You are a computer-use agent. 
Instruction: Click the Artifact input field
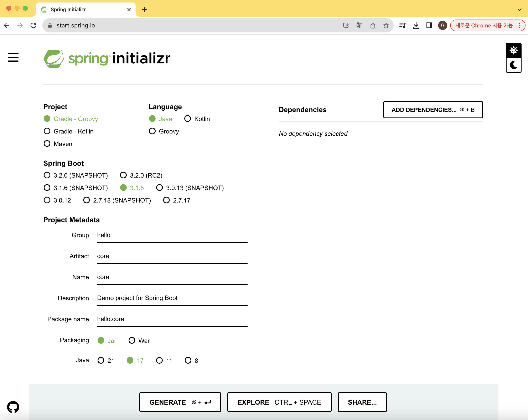coord(172,257)
